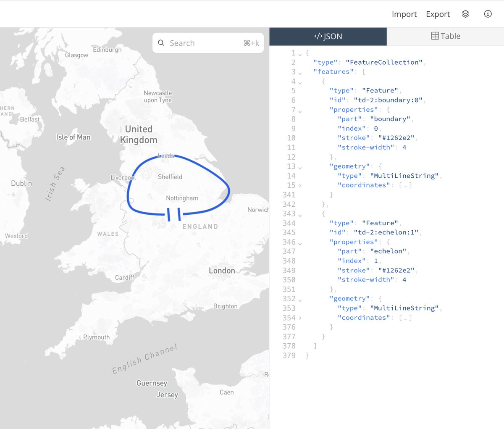Expand folded coordinates at line 15
504x429 pixels.
tap(300, 185)
